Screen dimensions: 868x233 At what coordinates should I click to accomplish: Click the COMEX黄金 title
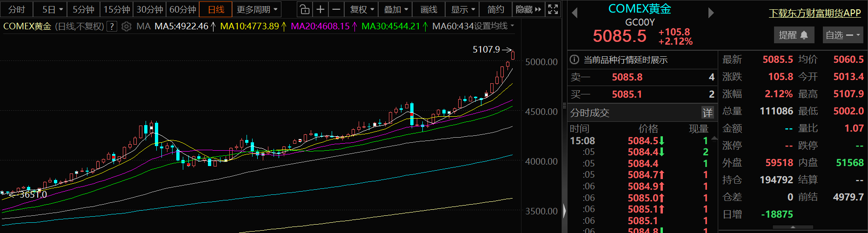(x=640, y=9)
